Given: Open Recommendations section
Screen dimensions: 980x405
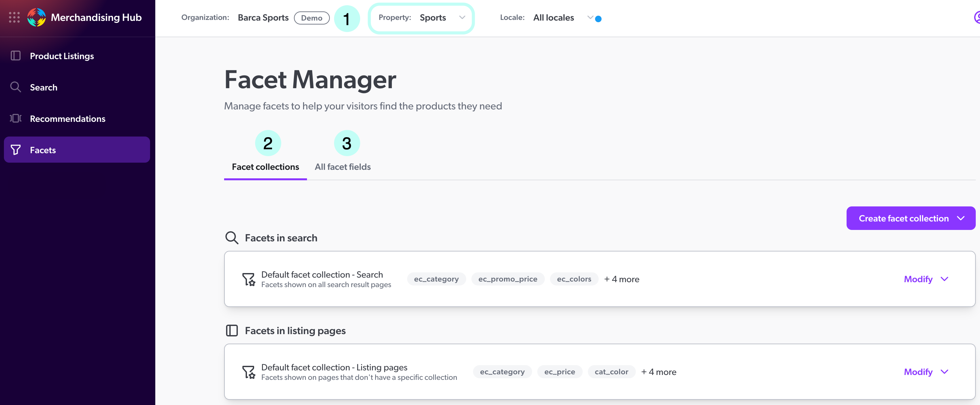Looking at the screenshot, I should (77, 119).
